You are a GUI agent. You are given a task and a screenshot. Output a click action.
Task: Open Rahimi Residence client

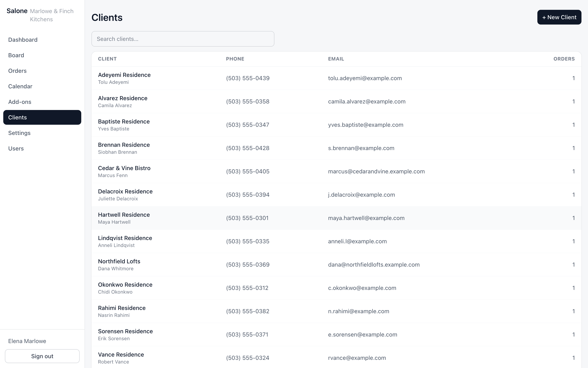(x=336, y=311)
